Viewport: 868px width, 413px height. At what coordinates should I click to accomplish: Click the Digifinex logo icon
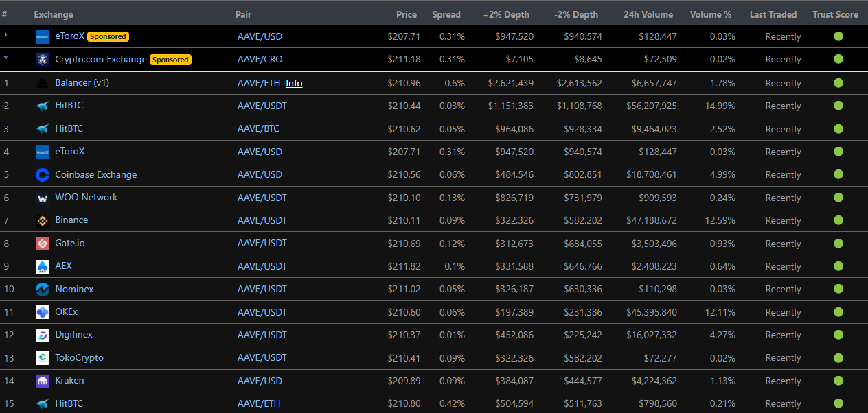coord(43,335)
